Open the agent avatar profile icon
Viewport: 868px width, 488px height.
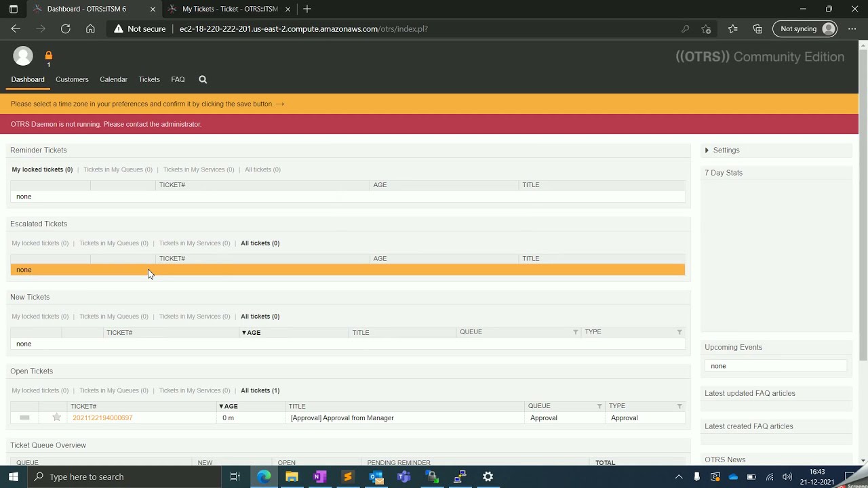pos(23,56)
